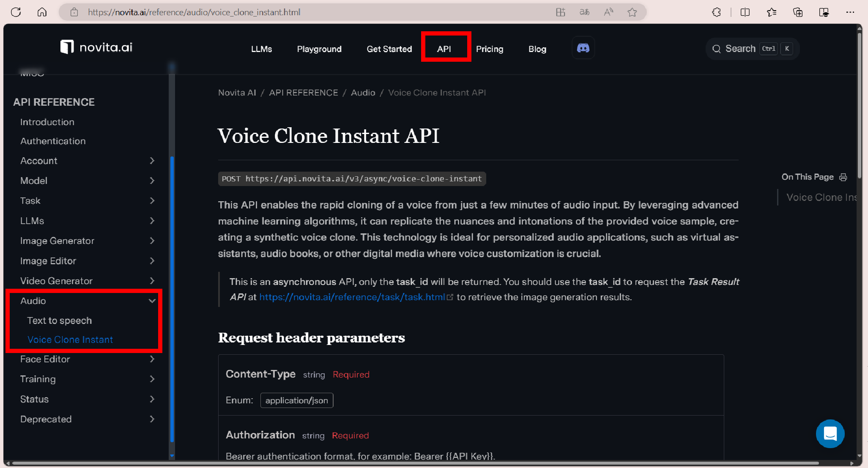
Task: Toggle split screen browser icon
Action: pyautogui.click(x=745, y=12)
